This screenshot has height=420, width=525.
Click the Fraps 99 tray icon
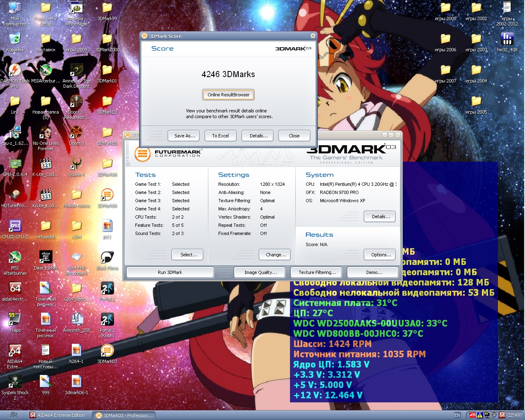pos(487,415)
